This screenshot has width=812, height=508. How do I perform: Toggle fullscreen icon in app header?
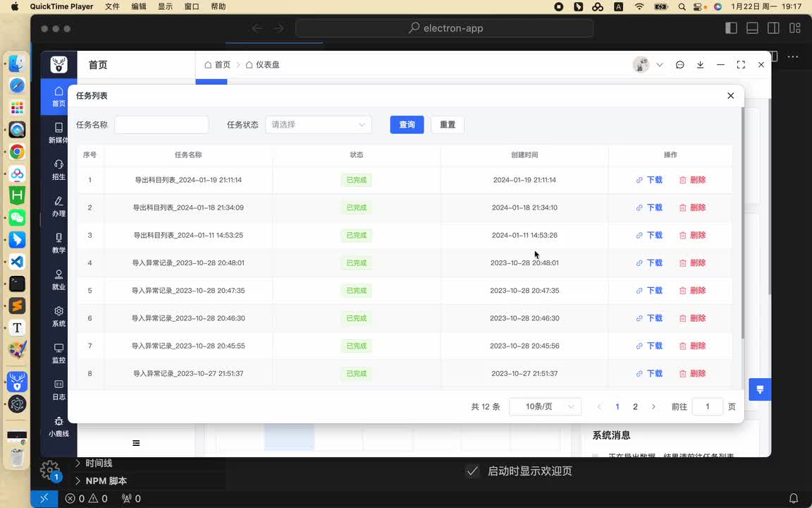[741, 65]
